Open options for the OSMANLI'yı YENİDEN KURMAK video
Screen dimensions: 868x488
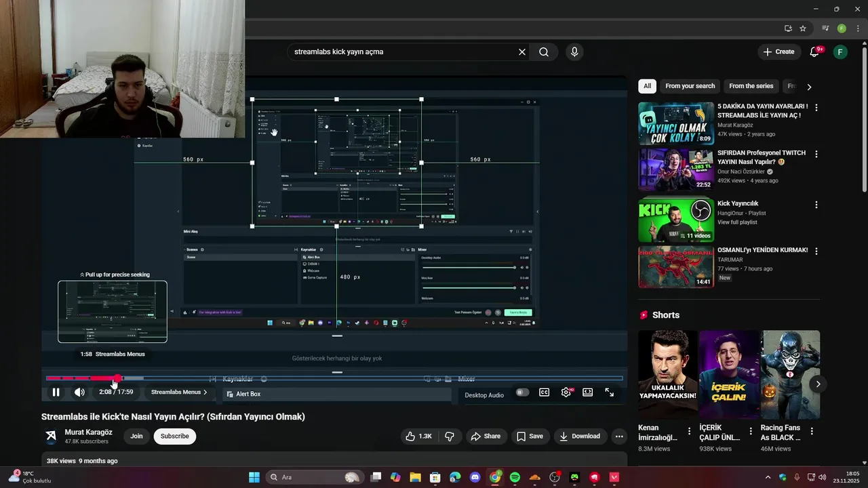(x=816, y=251)
